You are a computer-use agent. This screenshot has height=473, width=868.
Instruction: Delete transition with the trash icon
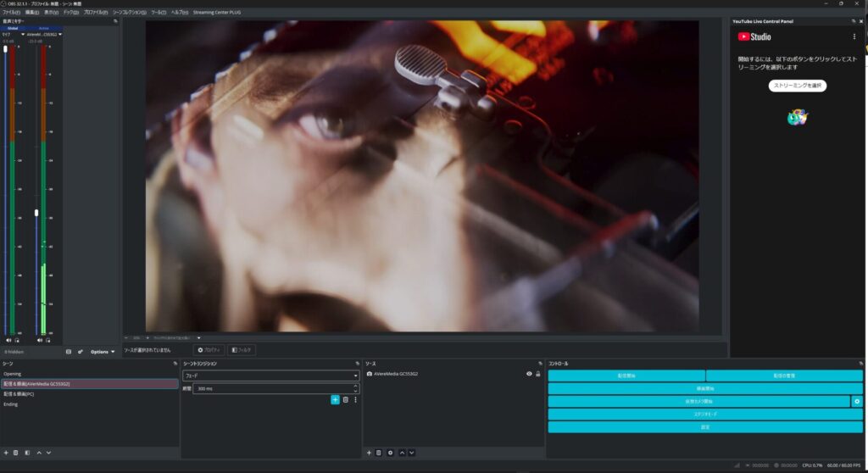click(x=345, y=399)
